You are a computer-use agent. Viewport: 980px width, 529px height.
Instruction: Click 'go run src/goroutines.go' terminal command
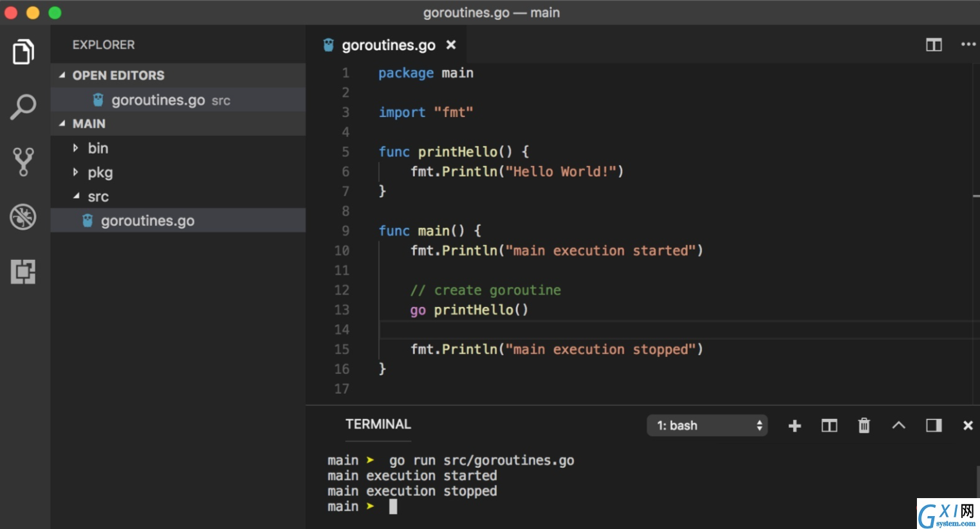tap(482, 460)
